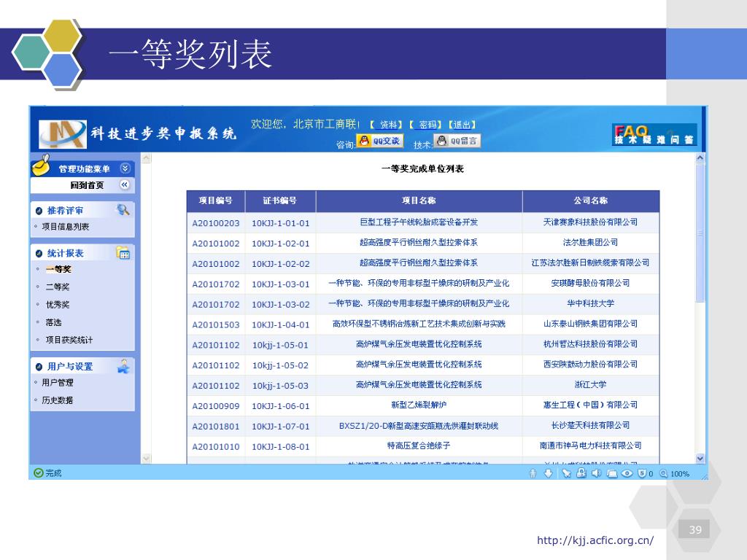
Task: Open the 资料 profile link
Action: tap(389, 125)
